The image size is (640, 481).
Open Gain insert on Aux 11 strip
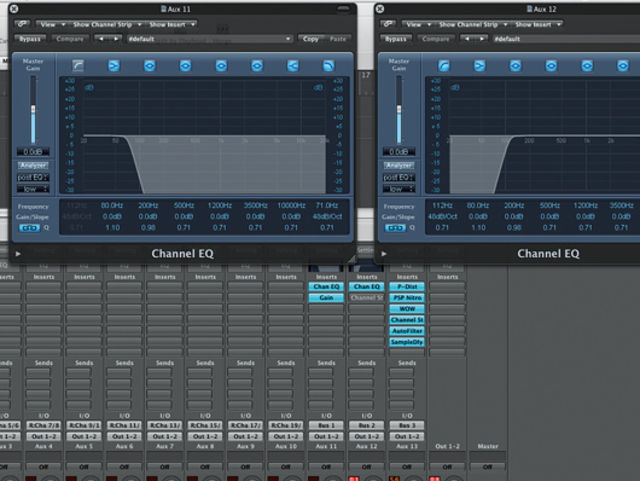tap(326, 298)
